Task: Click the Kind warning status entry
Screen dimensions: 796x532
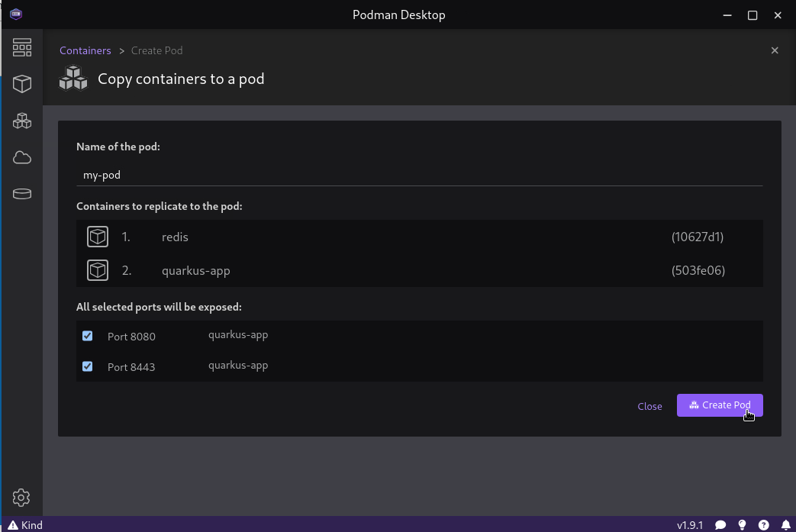Action: click(25, 525)
